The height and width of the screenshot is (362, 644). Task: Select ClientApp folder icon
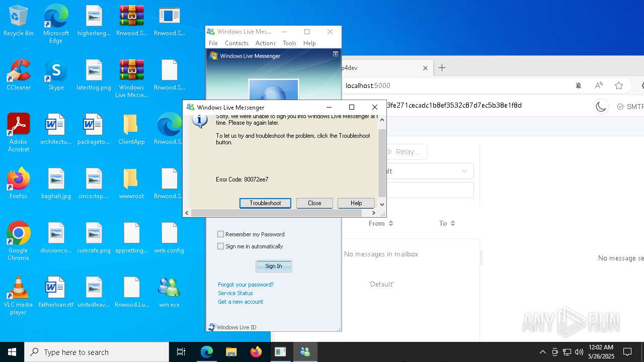click(x=131, y=129)
